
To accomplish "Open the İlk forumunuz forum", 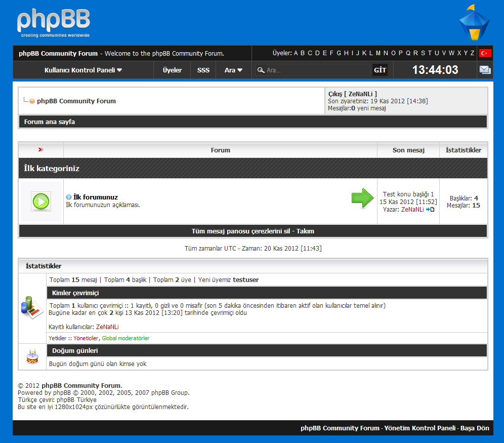I will click(96, 197).
